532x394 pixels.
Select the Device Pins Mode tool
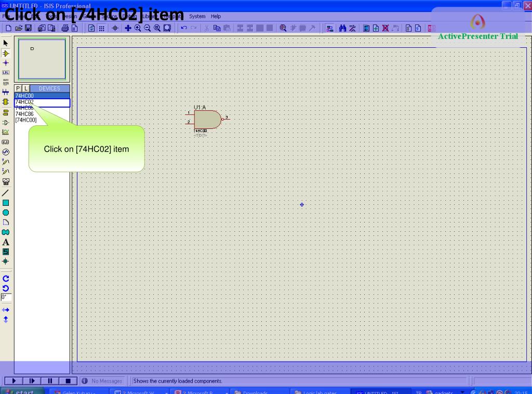(x=5, y=123)
